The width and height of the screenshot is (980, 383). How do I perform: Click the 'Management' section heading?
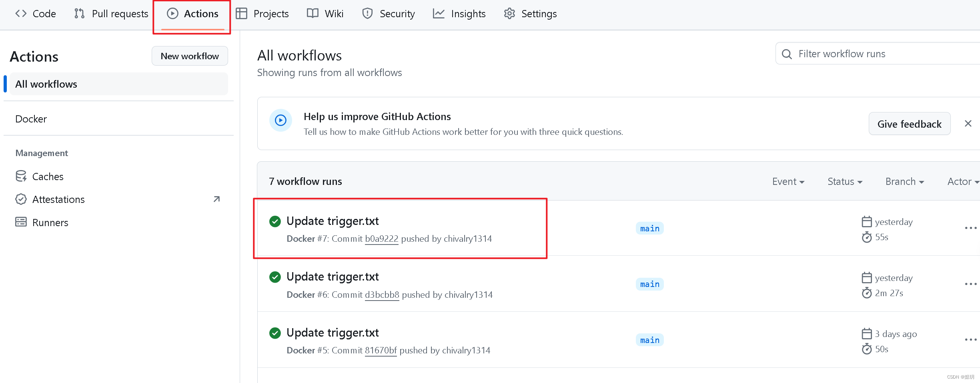(42, 153)
